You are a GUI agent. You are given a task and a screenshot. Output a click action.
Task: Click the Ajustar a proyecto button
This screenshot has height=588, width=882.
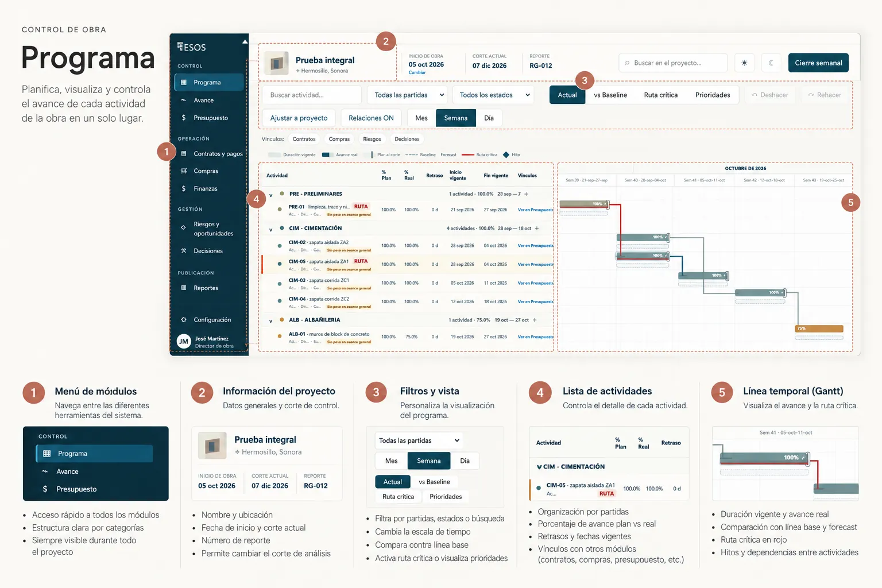(x=299, y=118)
